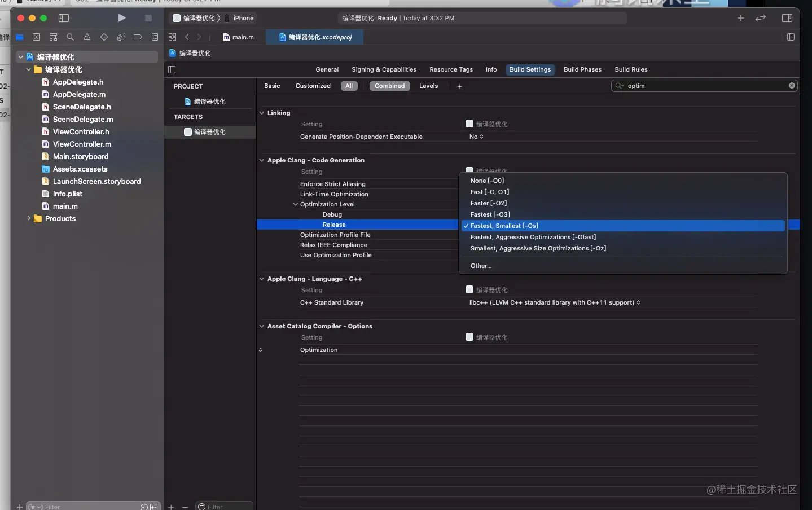Open the Breakpoint navigator
812x510 pixels.
pos(138,37)
